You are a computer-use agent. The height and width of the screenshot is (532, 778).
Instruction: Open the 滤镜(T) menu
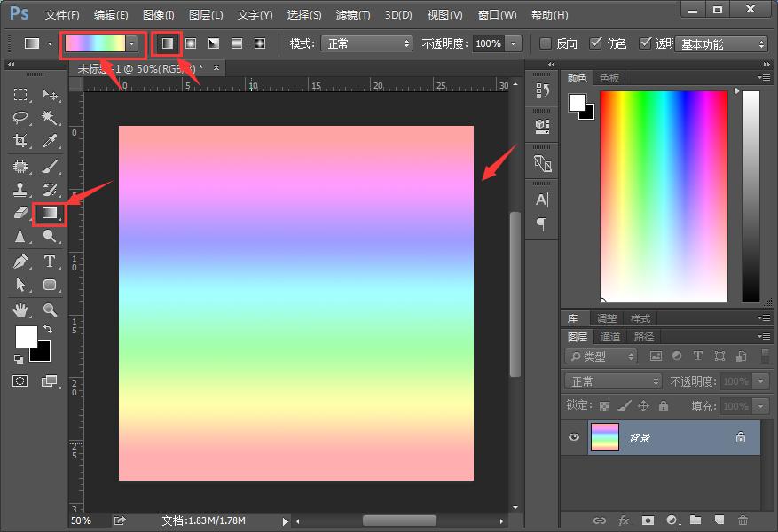[x=353, y=15]
